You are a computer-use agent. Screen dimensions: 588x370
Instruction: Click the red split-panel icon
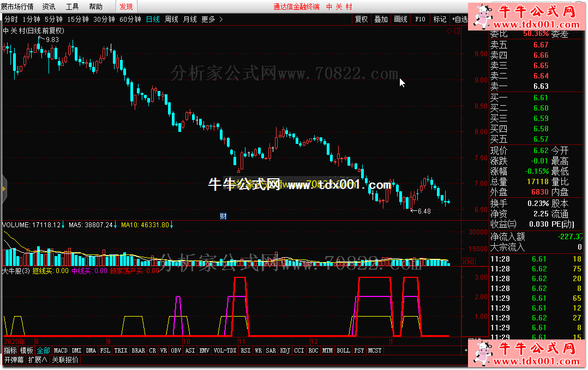pyautogui.click(x=457, y=31)
